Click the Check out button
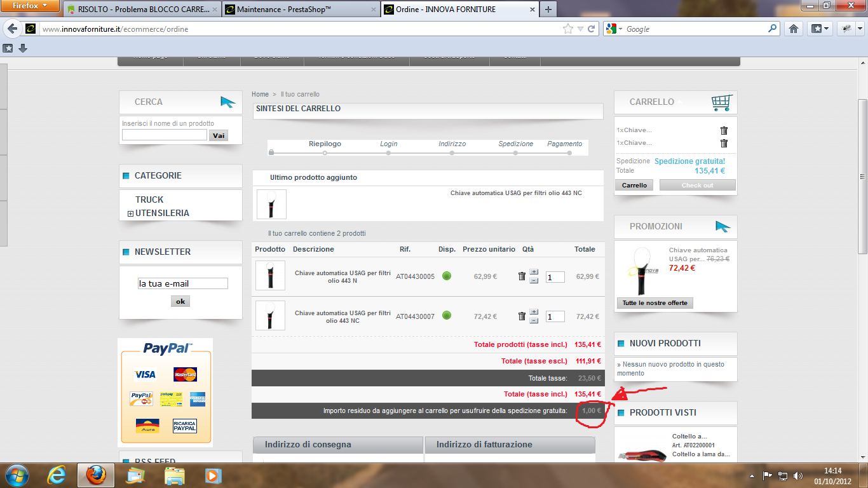The height and width of the screenshot is (488, 868). [697, 185]
